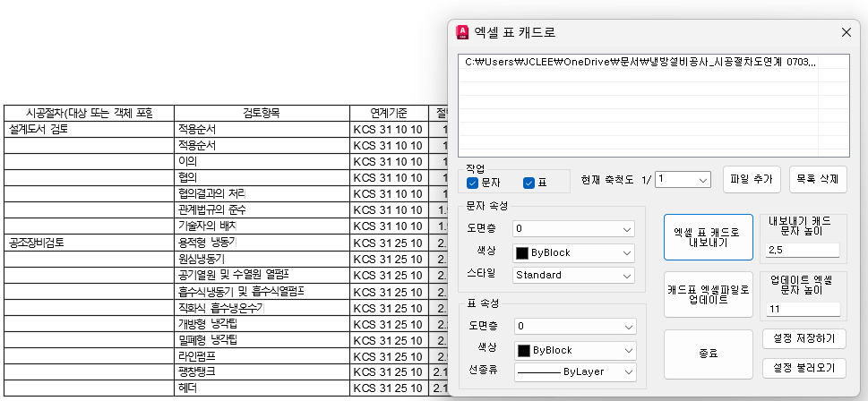Click the AutoCAD icon in dialog title bar
868x401 pixels.
click(x=463, y=32)
